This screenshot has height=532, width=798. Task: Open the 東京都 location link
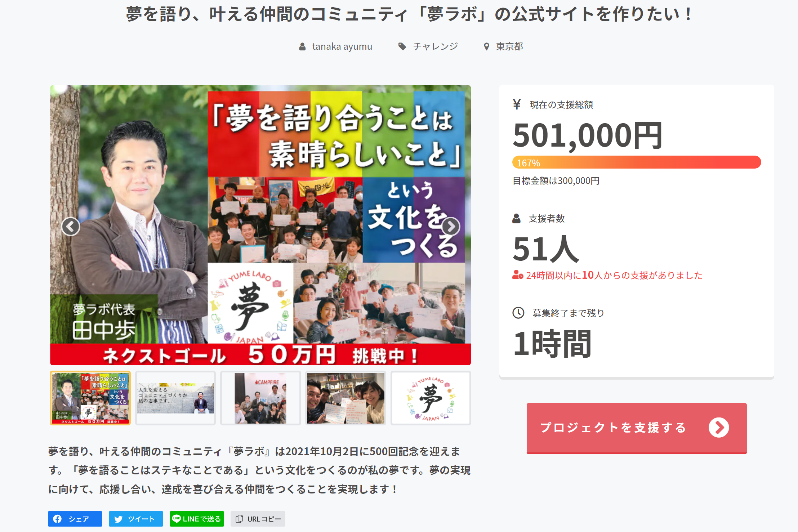[x=509, y=46]
